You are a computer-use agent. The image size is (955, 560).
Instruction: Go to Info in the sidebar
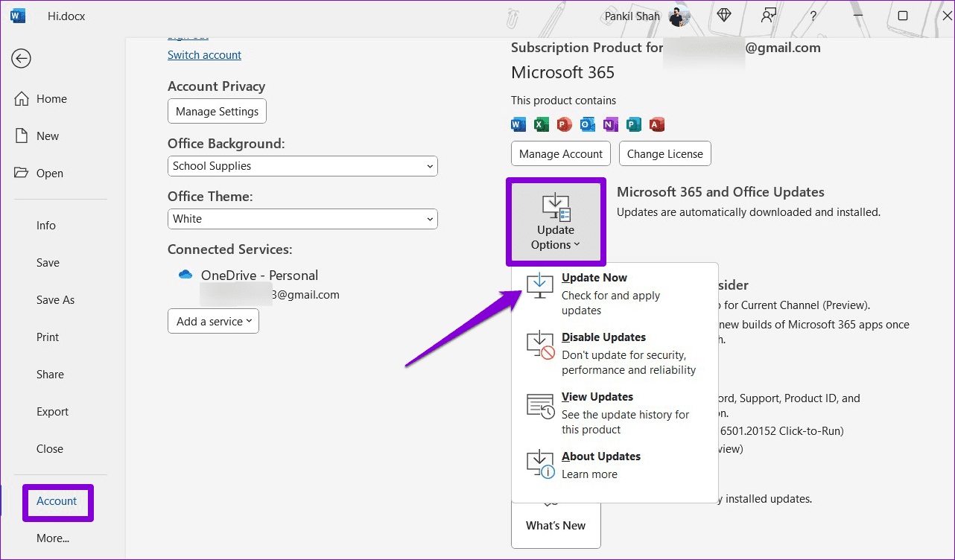[46, 225]
